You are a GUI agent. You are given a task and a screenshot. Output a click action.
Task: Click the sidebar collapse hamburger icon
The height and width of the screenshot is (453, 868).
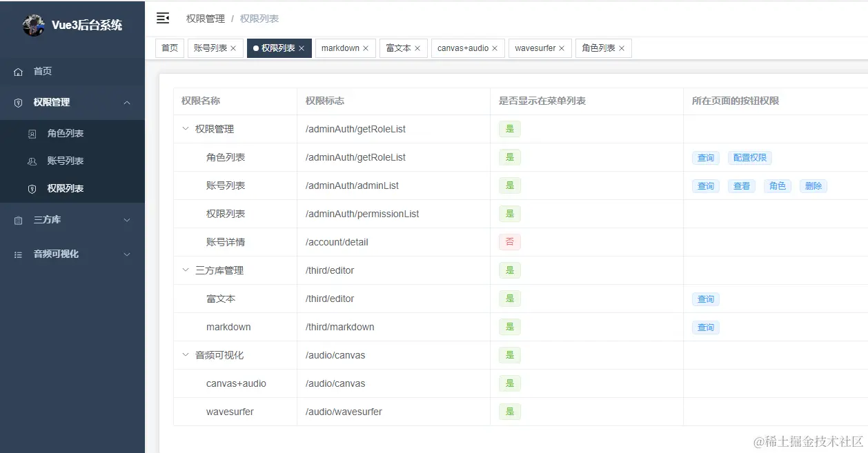point(163,18)
